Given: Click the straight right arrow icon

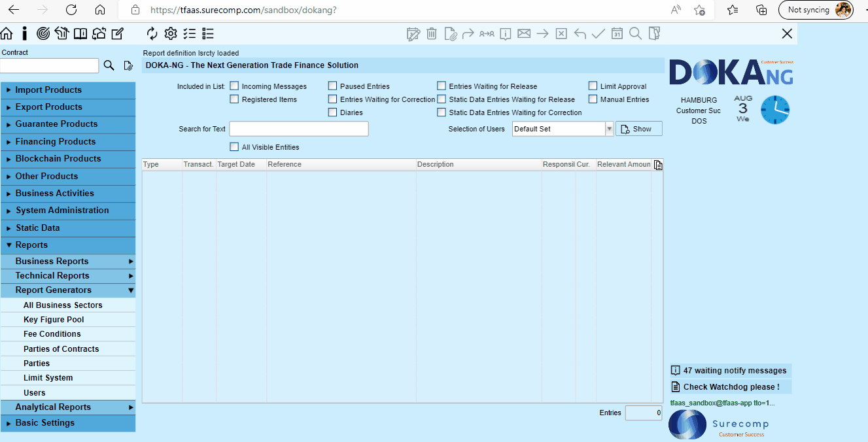Looking at the screenshot, I should (x=542, y=34).
